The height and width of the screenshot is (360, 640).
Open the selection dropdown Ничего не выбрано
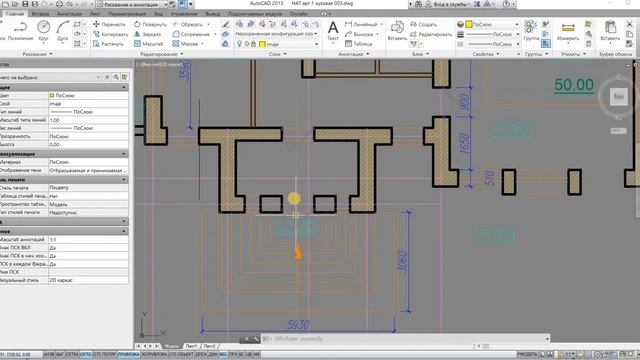coord(50,77)
